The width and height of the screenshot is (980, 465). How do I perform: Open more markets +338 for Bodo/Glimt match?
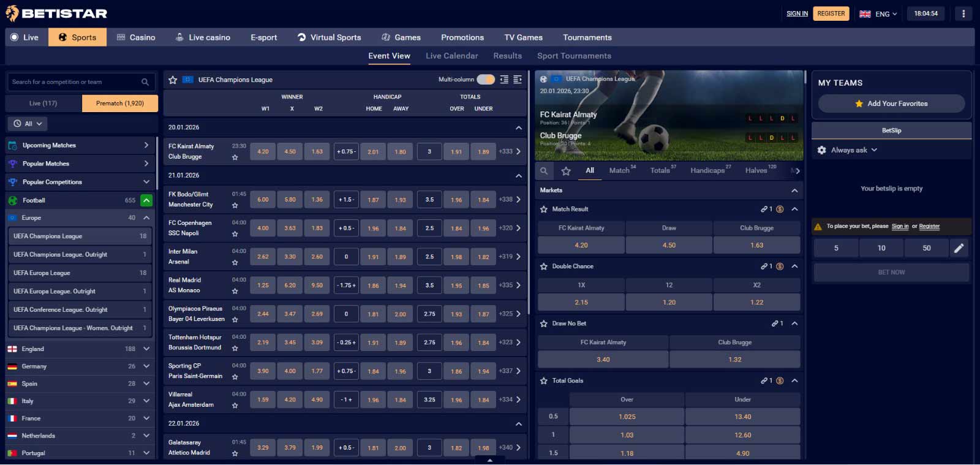click(510, 200)
